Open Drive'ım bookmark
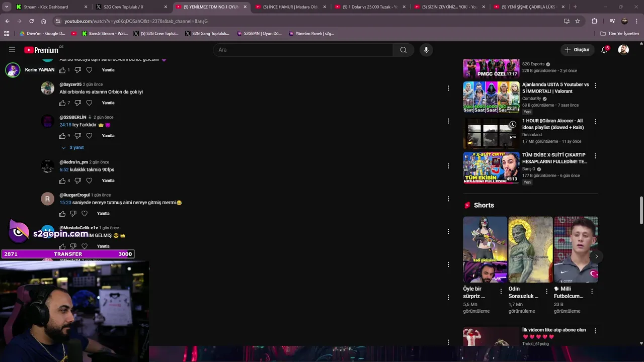644x362 pixels. pyautogui.click(x=42, y=34)
